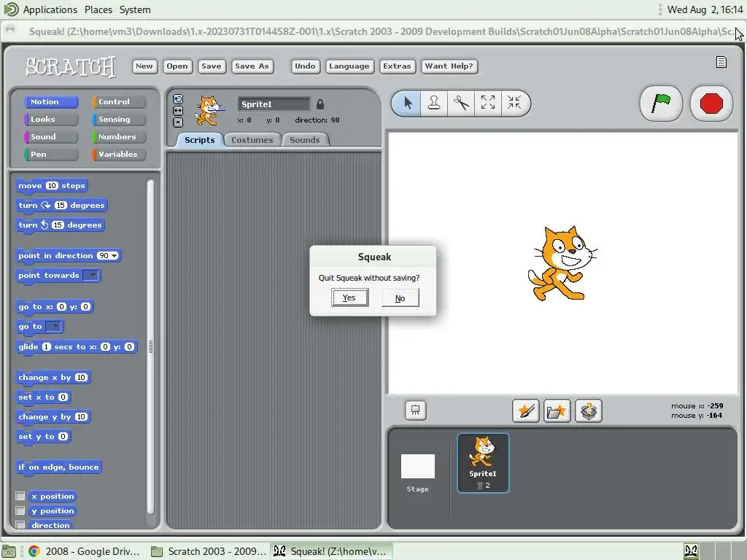Open the System menu
The width and height of the screenshot is (747, 560).
(x=135, y=9)
